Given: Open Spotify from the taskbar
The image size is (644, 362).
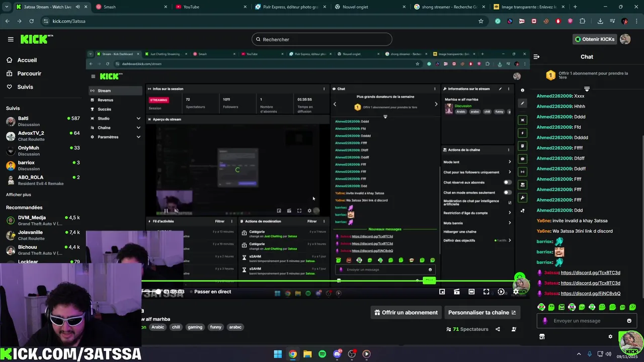Looking at the screenshot, I should 322,354.
